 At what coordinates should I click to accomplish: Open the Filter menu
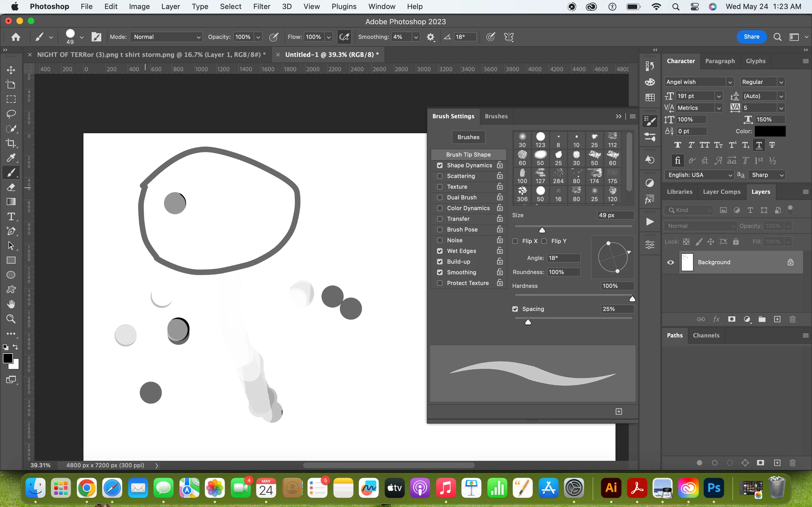pos(261,6)
